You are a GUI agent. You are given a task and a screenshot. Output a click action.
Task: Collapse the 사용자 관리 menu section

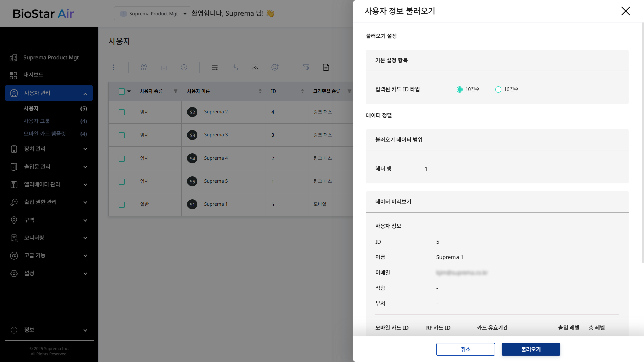point(85,94)
